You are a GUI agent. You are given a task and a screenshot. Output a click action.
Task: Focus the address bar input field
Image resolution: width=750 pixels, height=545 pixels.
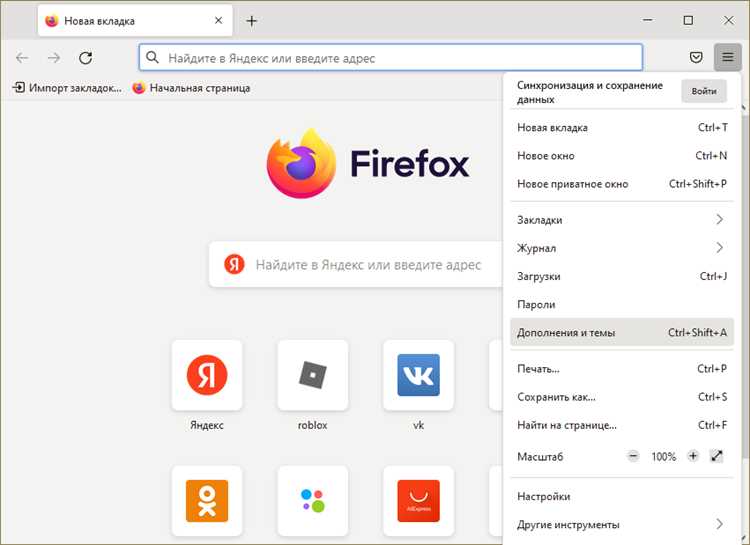[x=391, y=57]
